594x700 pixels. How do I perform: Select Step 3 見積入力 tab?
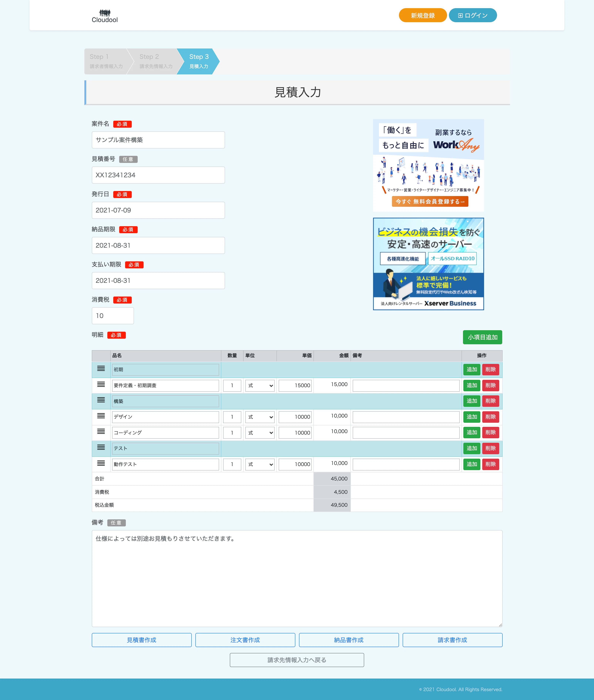point(199,61)
